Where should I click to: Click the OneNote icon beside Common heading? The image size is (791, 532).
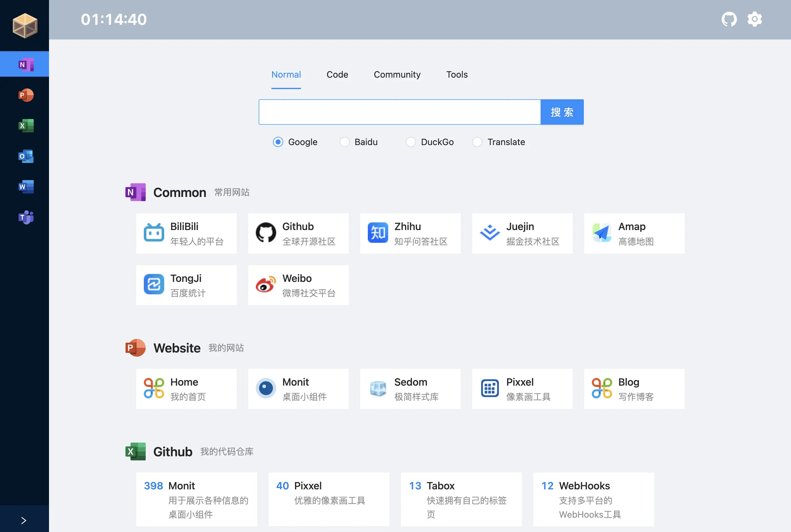[135, 192]
